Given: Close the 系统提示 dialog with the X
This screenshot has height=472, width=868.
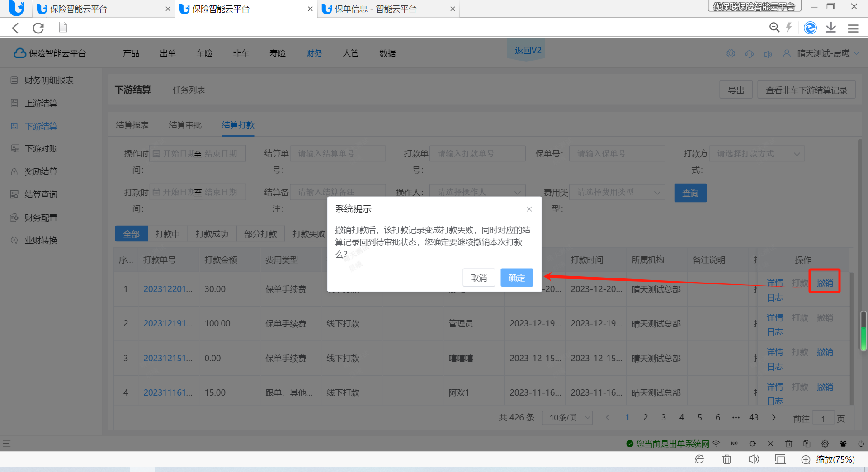Looking at the screenshot, I should tap(529, 209).
